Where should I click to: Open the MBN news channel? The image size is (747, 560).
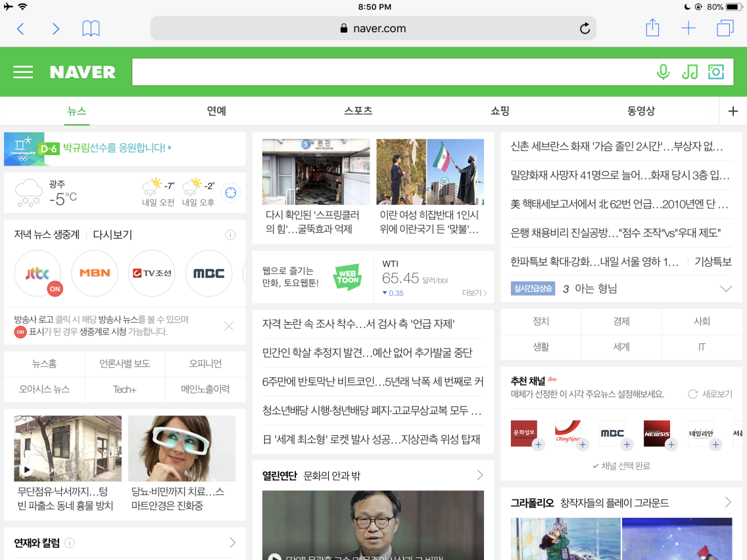click(x=95, y=273)
